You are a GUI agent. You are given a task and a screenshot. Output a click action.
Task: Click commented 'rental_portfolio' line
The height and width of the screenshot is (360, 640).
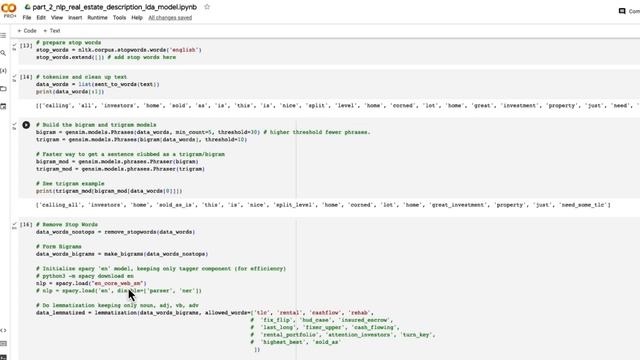(343, 335)
